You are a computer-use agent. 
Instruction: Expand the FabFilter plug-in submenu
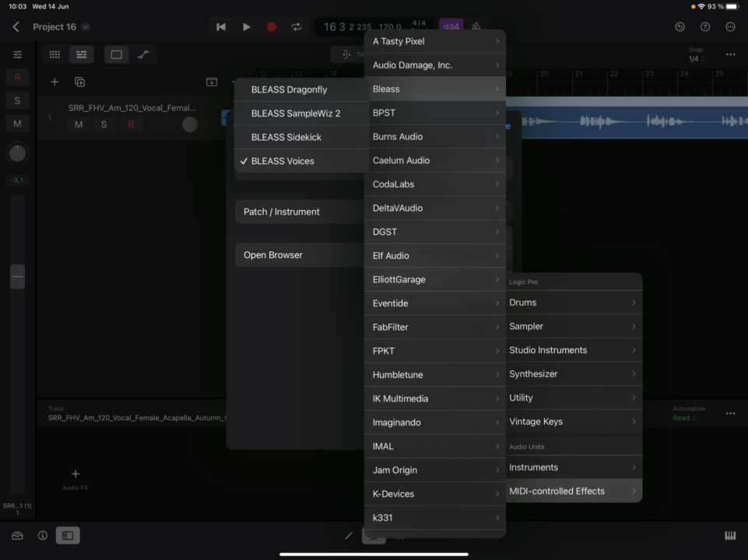(434, 327)
